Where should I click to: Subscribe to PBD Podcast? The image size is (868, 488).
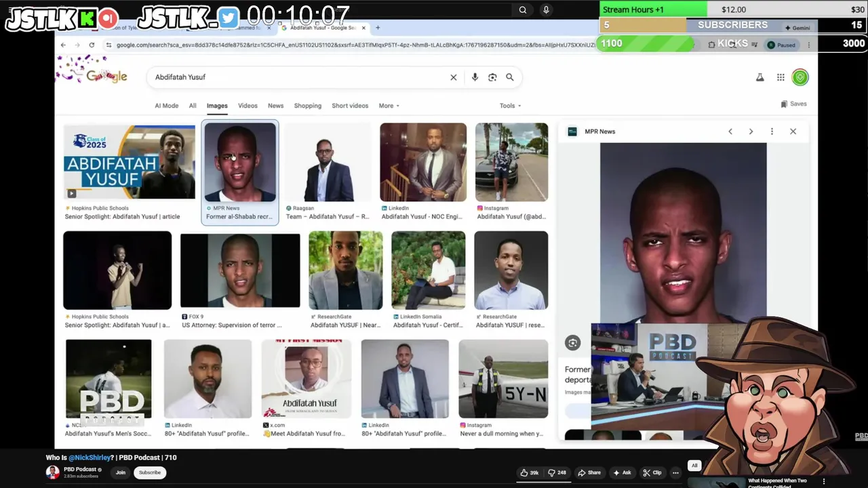(150, 472)
